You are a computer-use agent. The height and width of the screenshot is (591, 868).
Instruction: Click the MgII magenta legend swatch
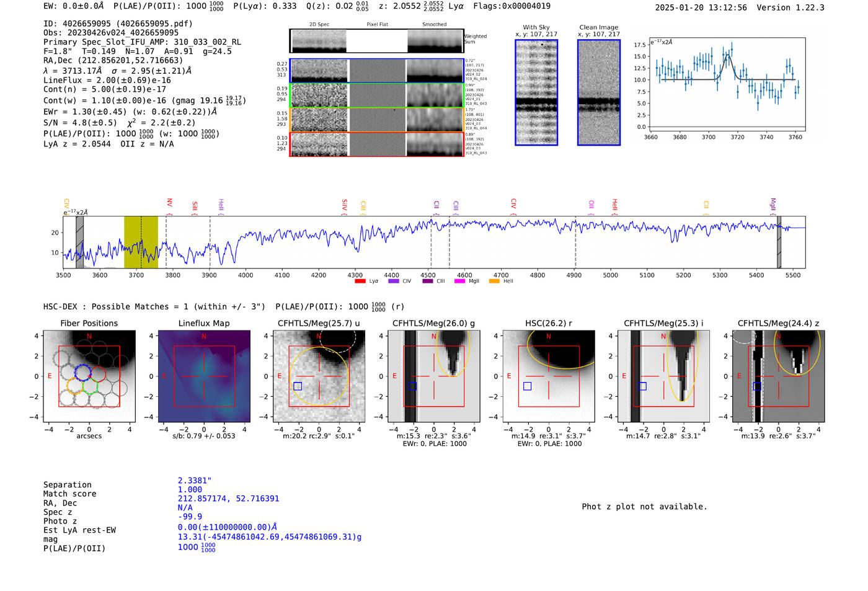click(459, 281)
